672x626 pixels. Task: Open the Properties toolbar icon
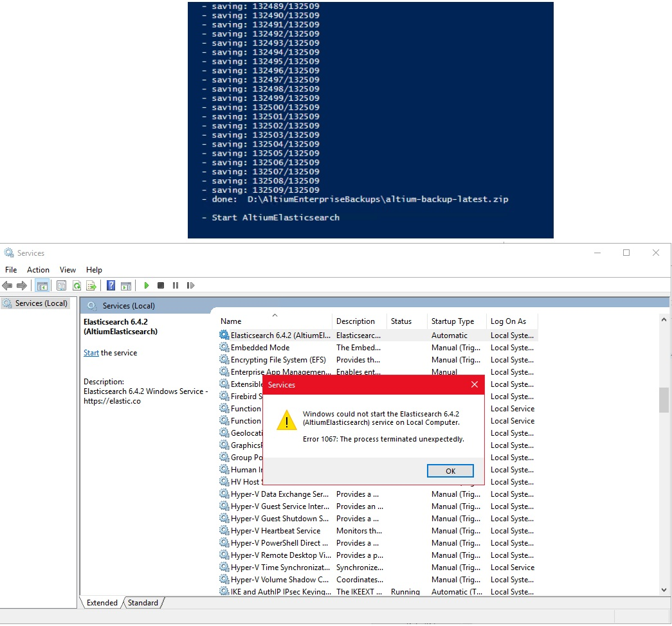tap(61, 286)
